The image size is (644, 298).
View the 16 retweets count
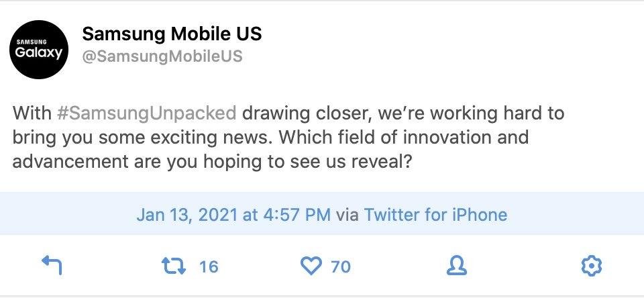click(209, 267)
